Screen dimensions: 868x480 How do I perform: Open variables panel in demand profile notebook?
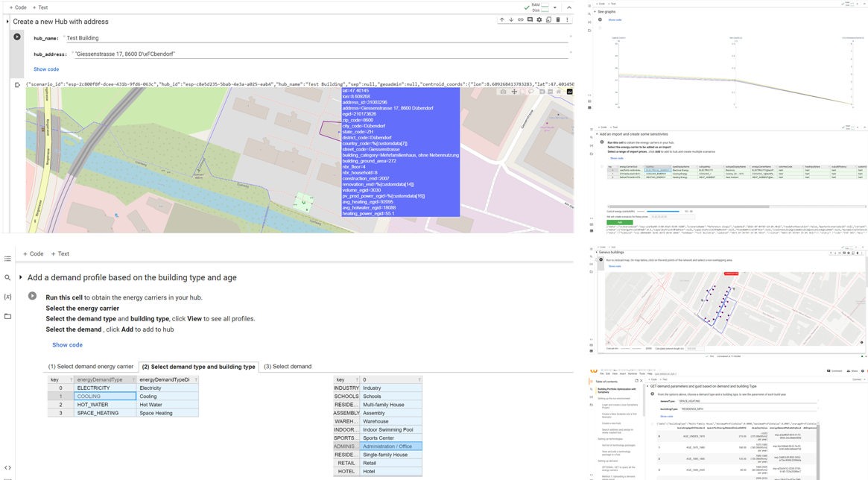coord(7,297)
